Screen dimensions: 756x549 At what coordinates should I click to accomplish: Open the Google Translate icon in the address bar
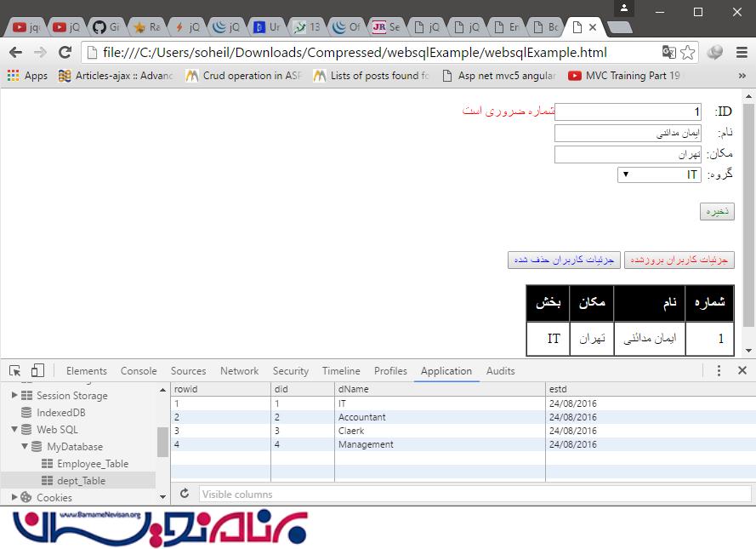(x=668, y=52)
